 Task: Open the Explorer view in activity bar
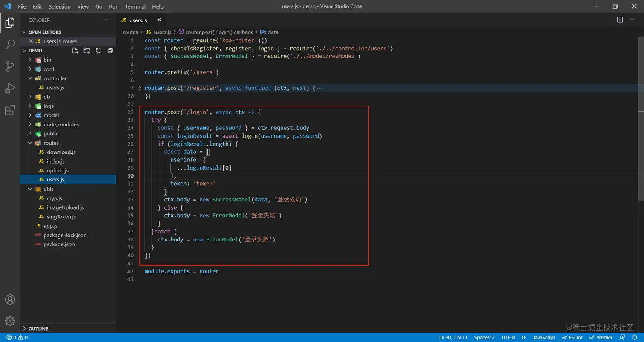pos(10,23)
